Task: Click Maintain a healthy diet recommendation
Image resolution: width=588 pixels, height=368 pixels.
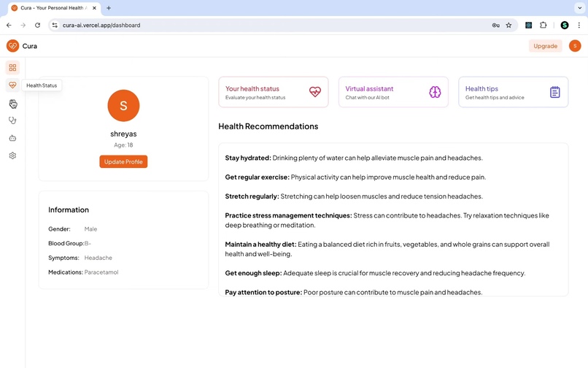Action: coord(387,249)
